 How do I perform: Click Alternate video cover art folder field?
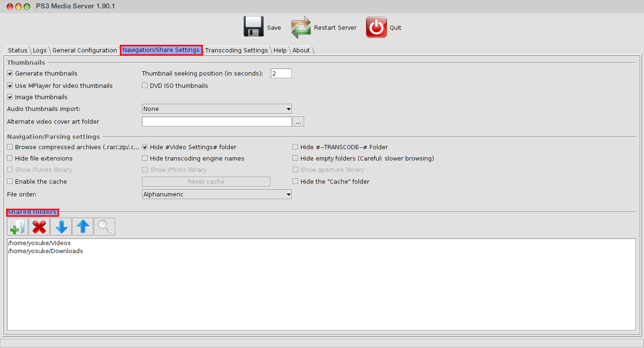point(217,122)
